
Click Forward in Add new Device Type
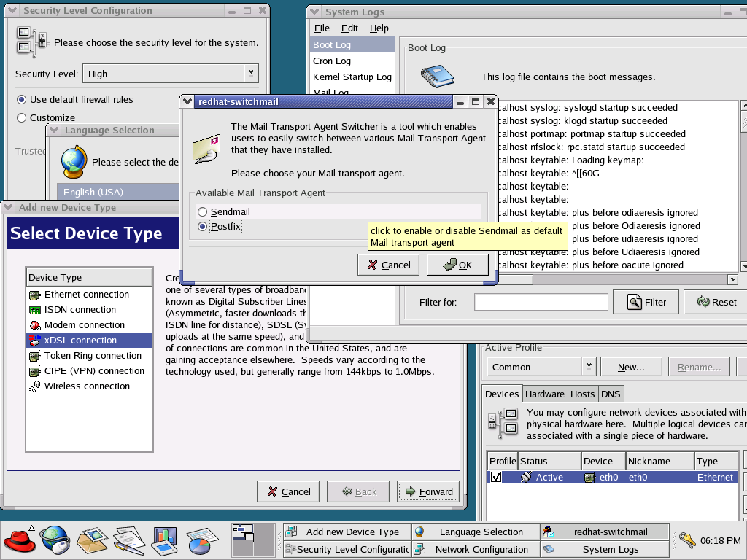[428, 491]
